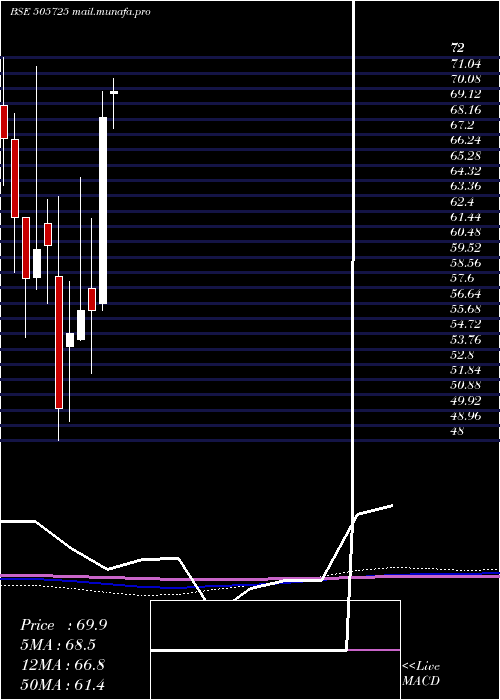Click the latest doji candlestick near 69.9
Screen dimensions: 500x700
pyautogui.click(x=114, y=92)
